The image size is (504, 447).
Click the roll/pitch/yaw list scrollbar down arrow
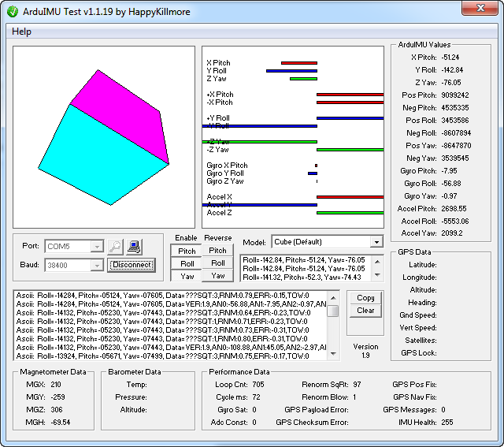click(x=377, y=274)
